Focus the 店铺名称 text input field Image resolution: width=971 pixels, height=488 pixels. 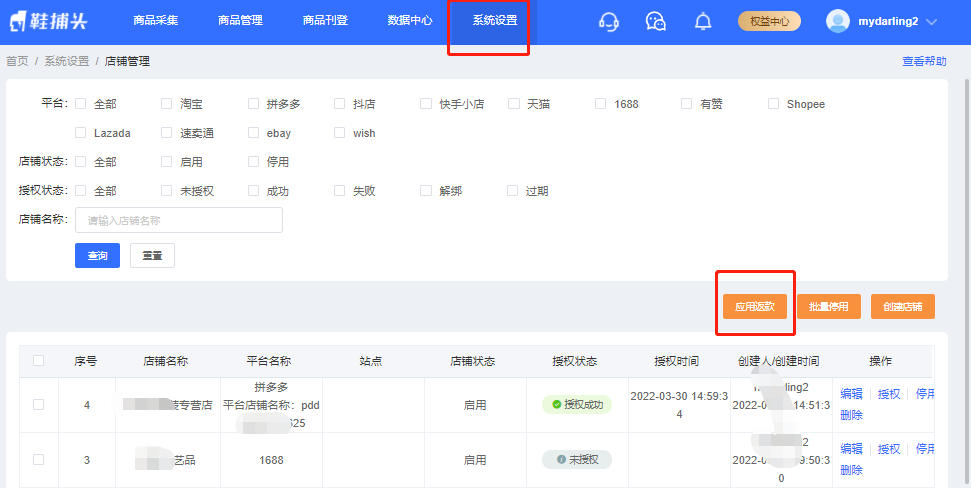click(179, 220)
